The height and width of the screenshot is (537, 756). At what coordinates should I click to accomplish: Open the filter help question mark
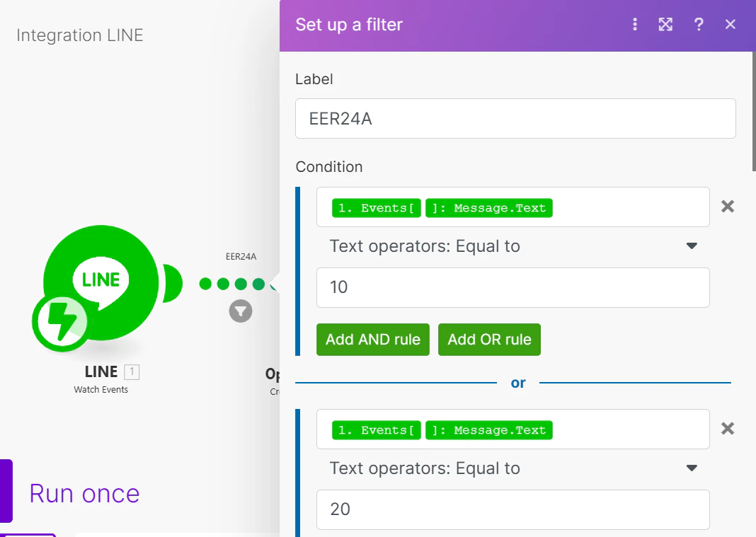698,24
